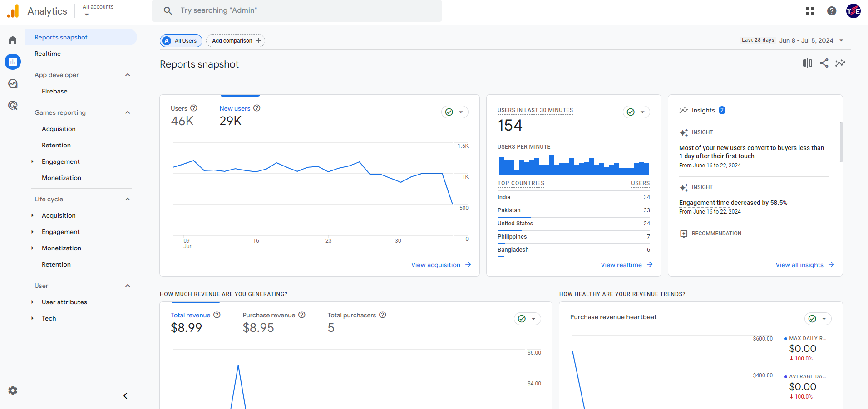Expand Monetization under Life cycle
This screenshot has width=868, height=409.
pyautogui.click(x=33, y=248)
